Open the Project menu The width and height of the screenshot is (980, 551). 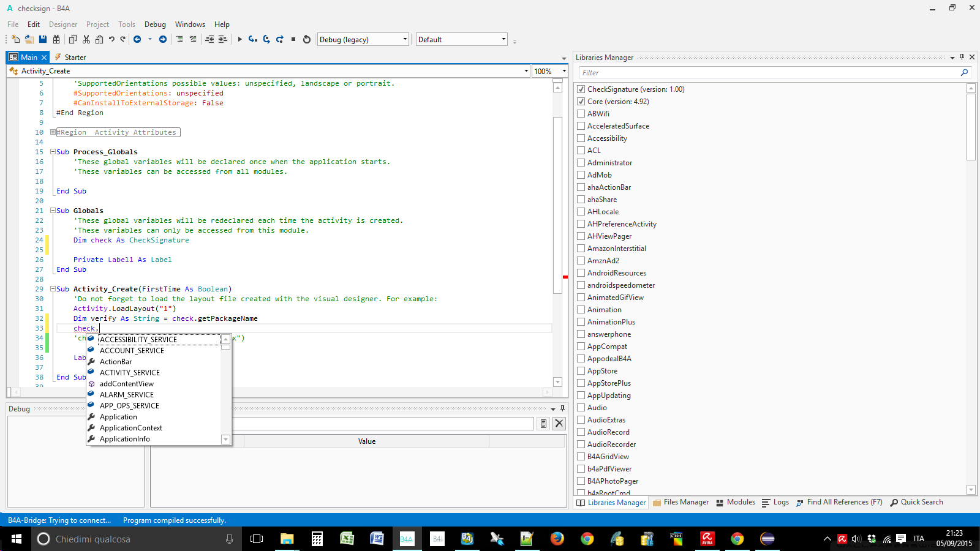[x=97, y=24]
